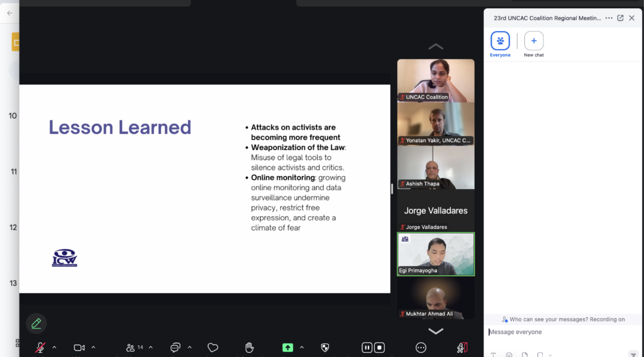
Task: Stop the meeting recording
Action: [380, 348]
